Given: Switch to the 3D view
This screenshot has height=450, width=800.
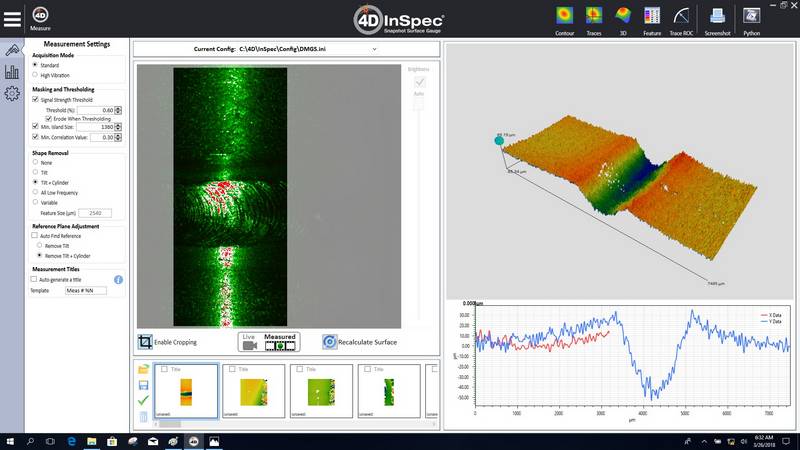Looking at the screenshot, I should click(x=623, y=21).
